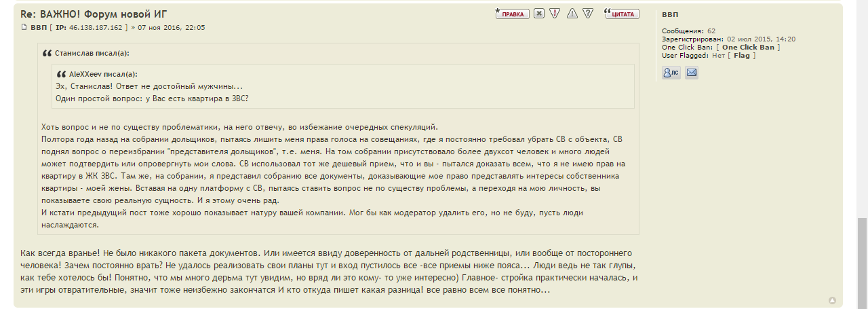Click the One Click Ban link
The height and width of the screenshot is (309, 868).
(x=748, y=48)
